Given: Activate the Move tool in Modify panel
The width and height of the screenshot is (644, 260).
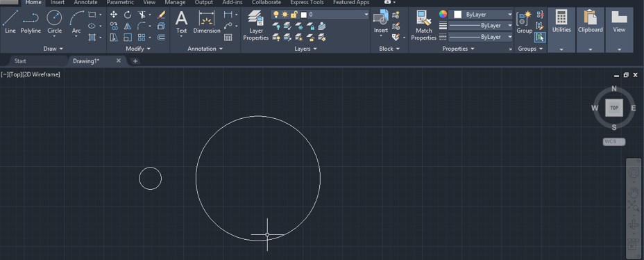Looking at the screenshot, I should (114, 15).
